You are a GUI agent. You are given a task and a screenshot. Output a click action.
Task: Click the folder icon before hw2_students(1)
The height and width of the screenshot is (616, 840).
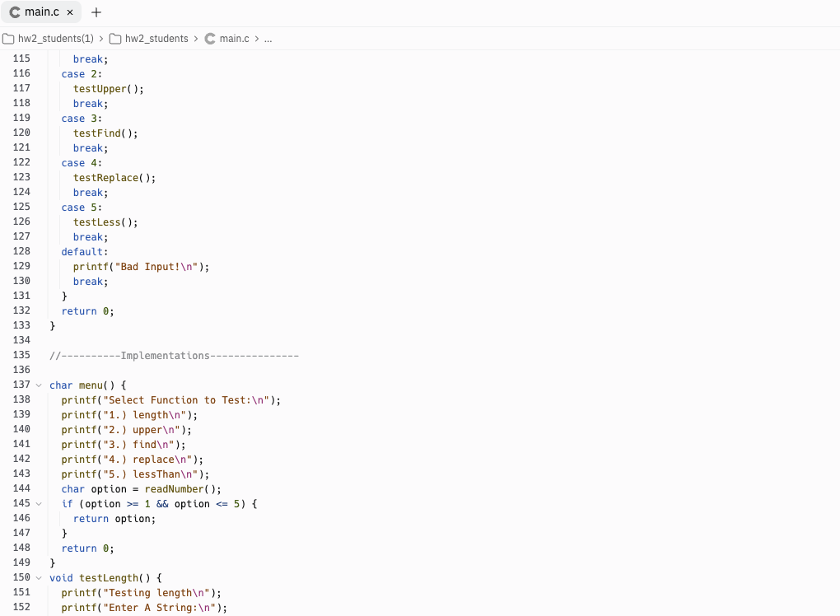(7, 38)
